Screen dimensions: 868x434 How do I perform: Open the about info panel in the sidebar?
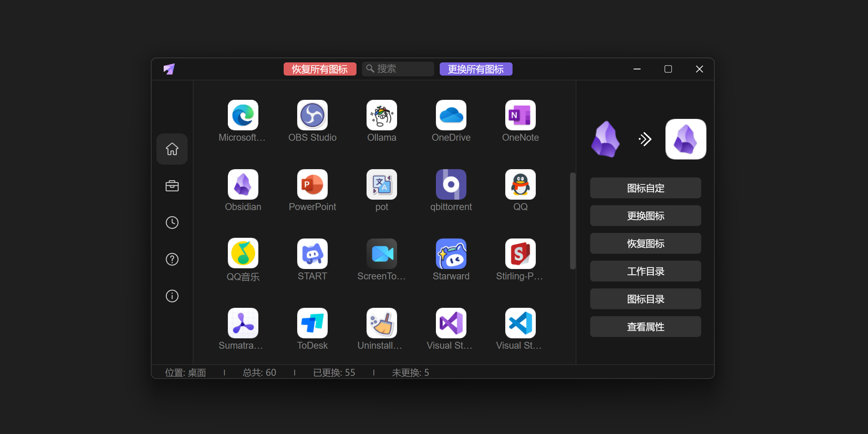[172, 296]
